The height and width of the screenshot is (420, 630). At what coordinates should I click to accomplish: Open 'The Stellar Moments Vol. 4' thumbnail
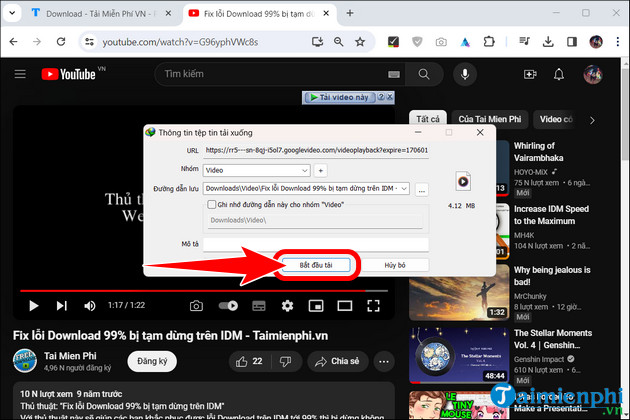(x=459, y=355)
